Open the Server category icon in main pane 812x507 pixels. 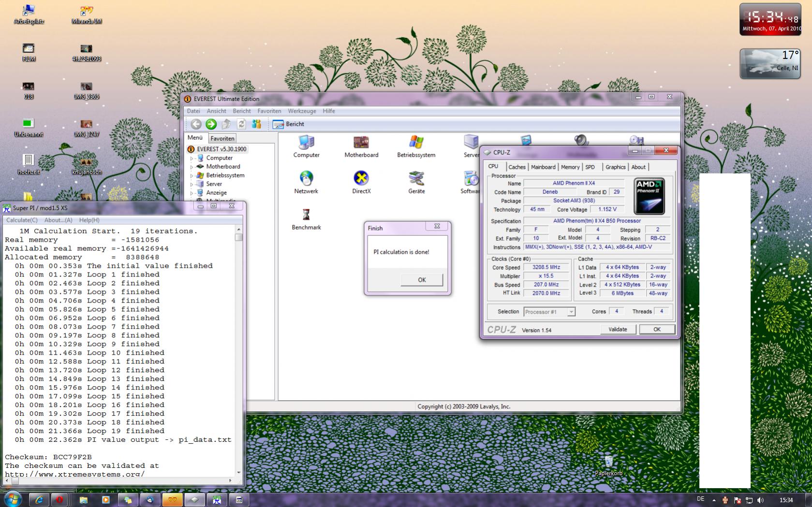click(x=471, y=147)
